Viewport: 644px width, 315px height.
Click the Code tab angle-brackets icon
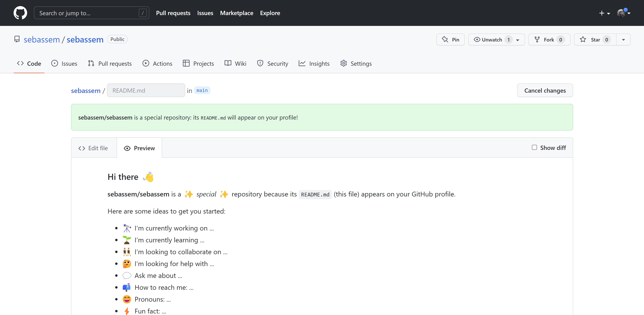click(x=20, y=63)
